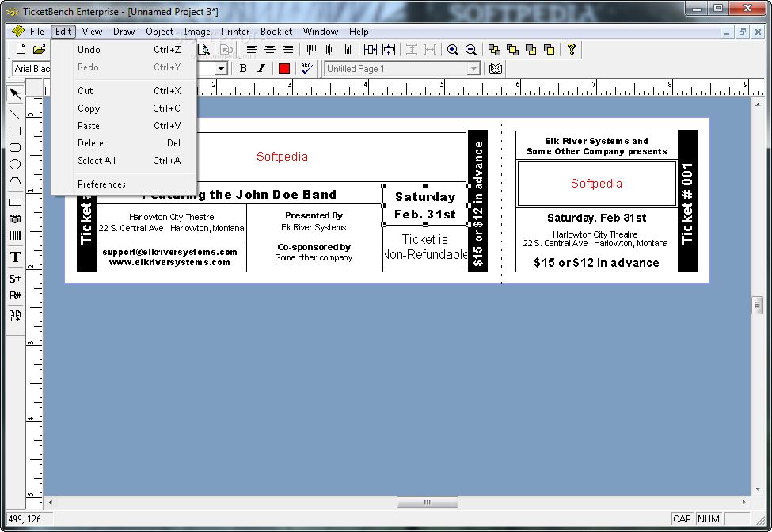Click second barcode-style align middle icon
The image size is (772, 532).
coord(329,49)
